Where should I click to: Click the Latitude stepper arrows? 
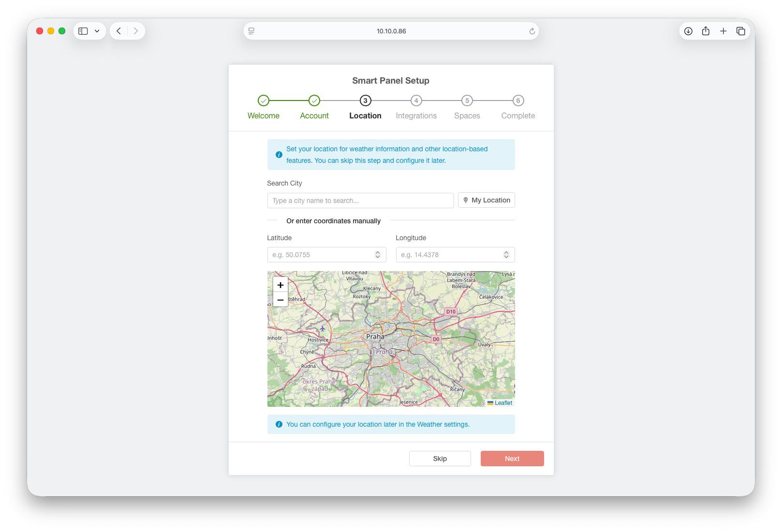click(378, 255)
